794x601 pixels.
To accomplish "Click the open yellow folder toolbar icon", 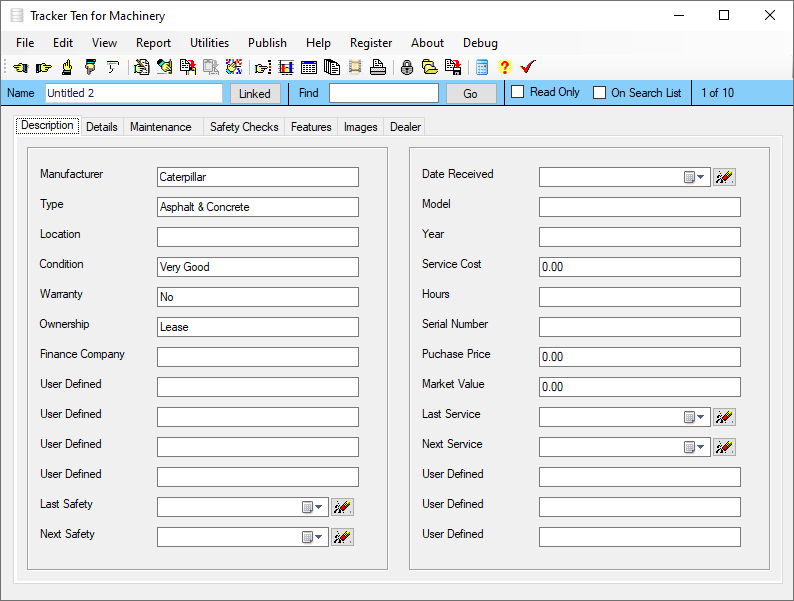I will pyautogui.click(x=429, y=68).
